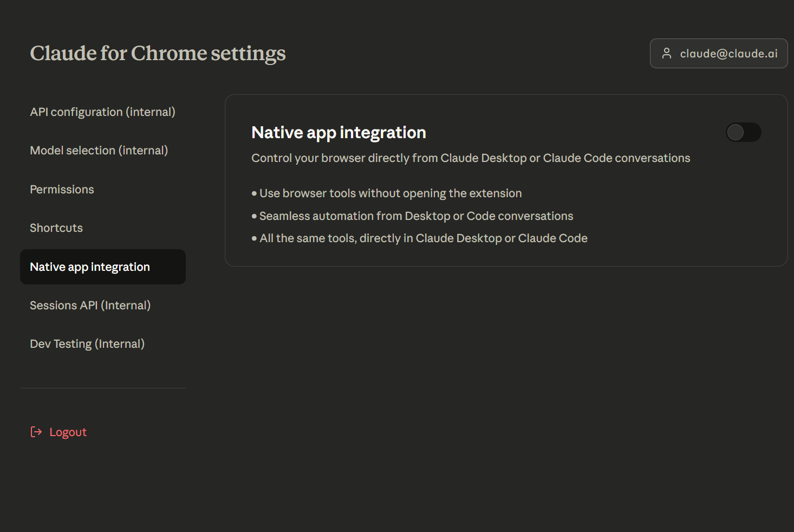Click the 'Seamless automation' bullet text
This screenshot has width=794, height=532.
pos(415,216)
